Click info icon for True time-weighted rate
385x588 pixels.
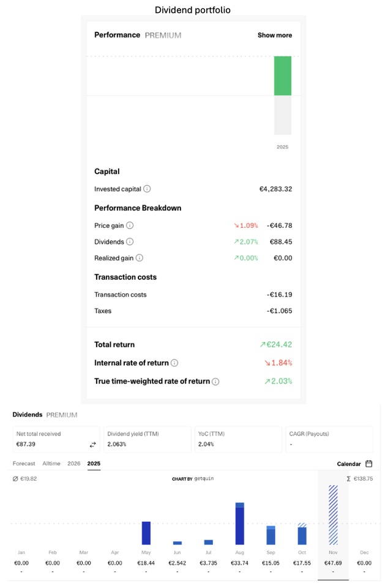click(215, 382)
